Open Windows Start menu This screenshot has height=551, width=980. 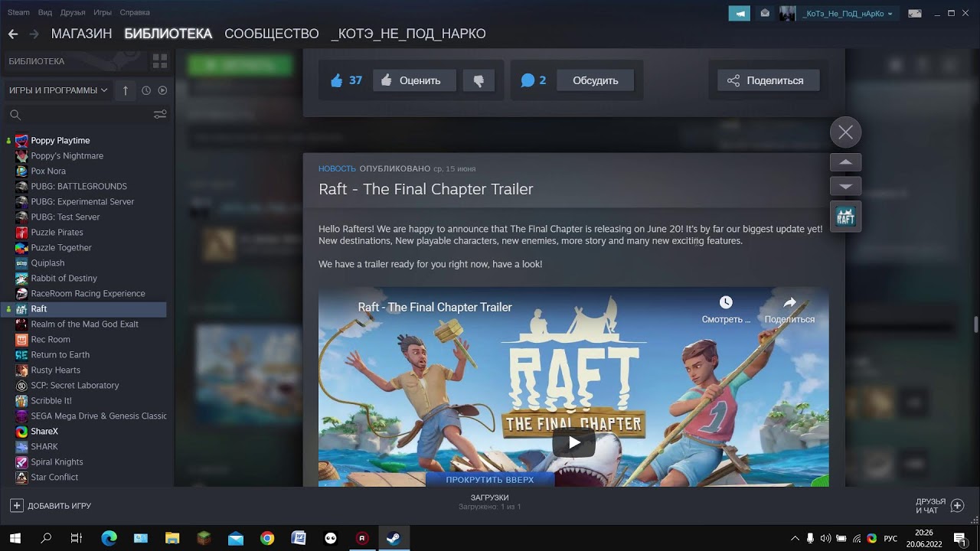[x=15, y=538]
